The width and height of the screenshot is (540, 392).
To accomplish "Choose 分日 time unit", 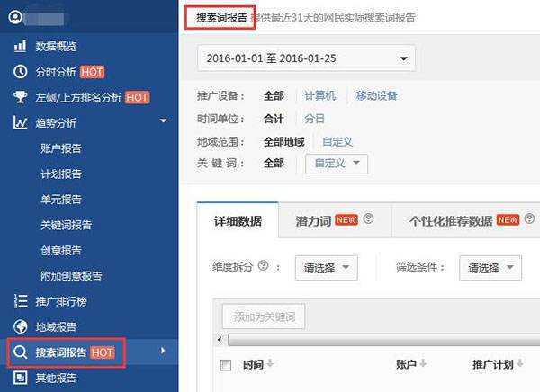I will (314, 119).
